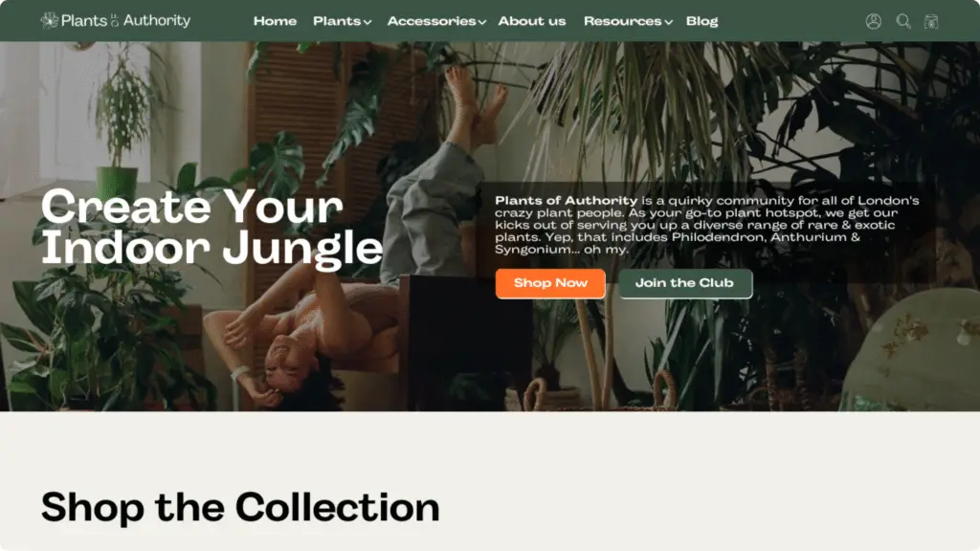Click the Accessories chevron arrow

pos(482,23)
